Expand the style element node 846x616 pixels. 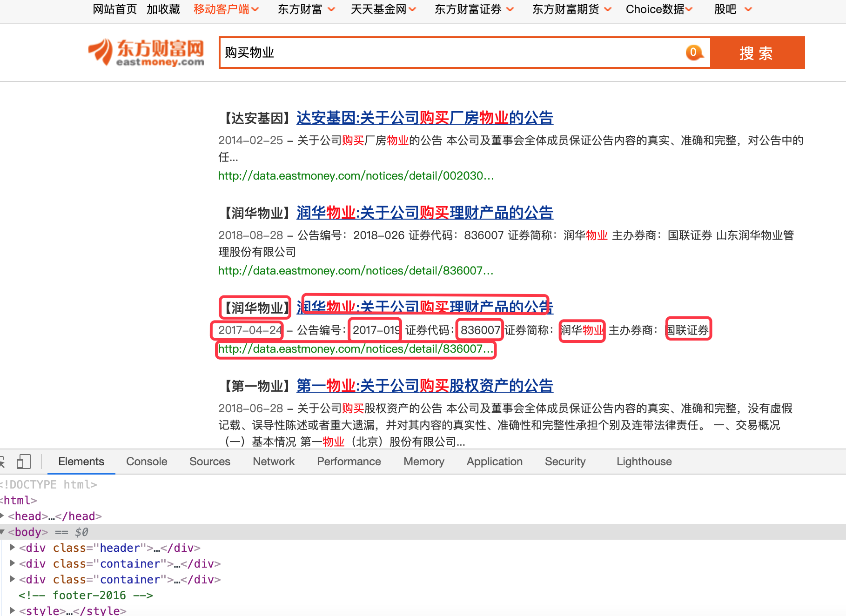13,610
